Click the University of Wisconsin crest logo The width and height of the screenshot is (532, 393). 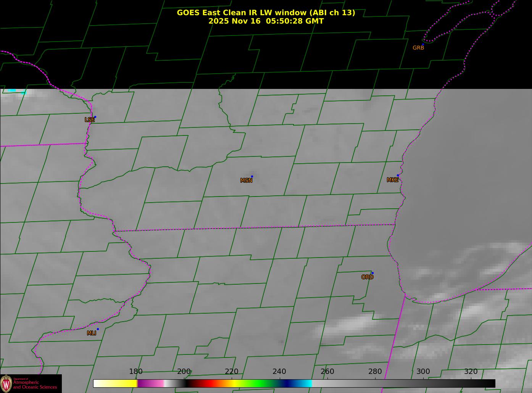pos(6,383)
